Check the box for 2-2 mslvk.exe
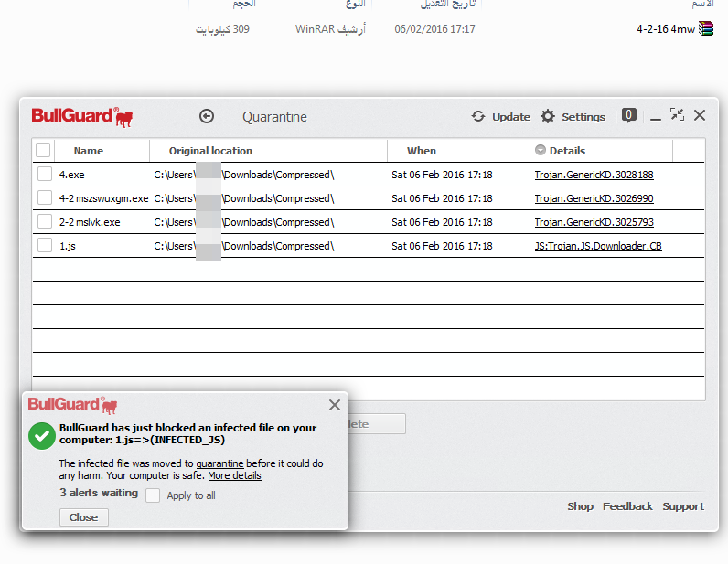 point(45,221)
